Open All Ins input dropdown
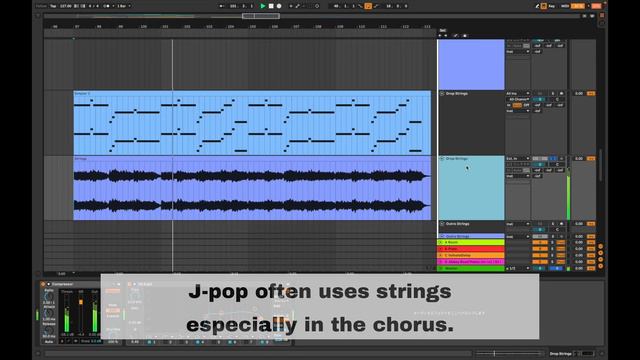The width and height of the screenshot is (640, 360). pyautogui.click(x=518, y=93)
